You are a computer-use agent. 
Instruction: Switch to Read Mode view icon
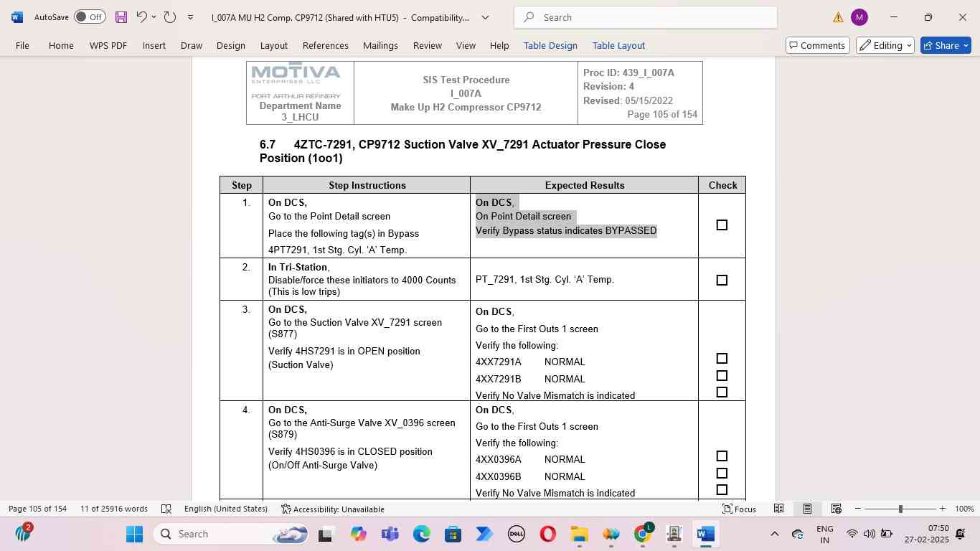coord(778,509)
